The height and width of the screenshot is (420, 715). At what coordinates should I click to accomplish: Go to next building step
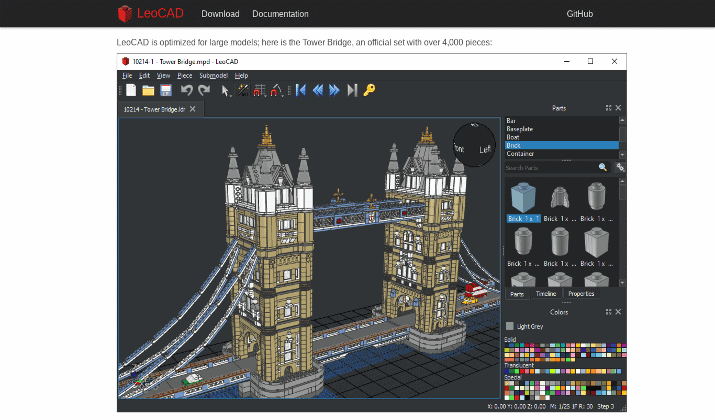click(334, 90)
